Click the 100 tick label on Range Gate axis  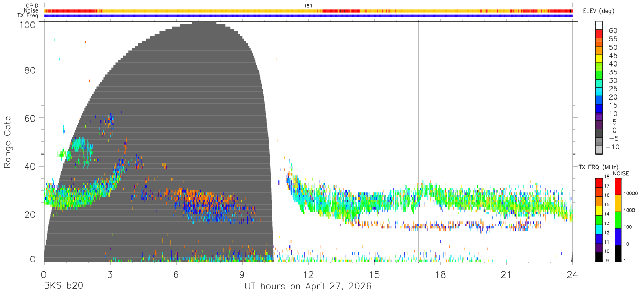[x=28, y=24]
